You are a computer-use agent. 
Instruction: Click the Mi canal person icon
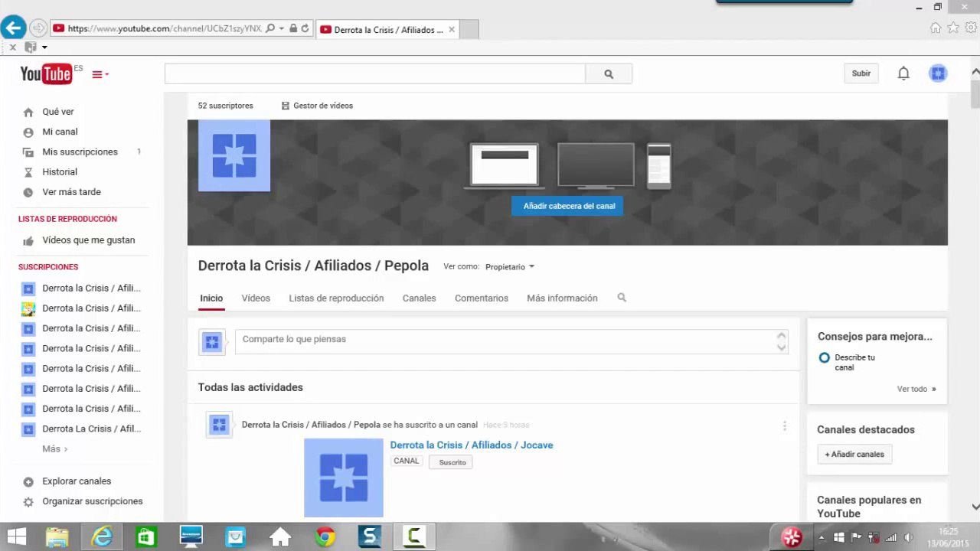28,132
